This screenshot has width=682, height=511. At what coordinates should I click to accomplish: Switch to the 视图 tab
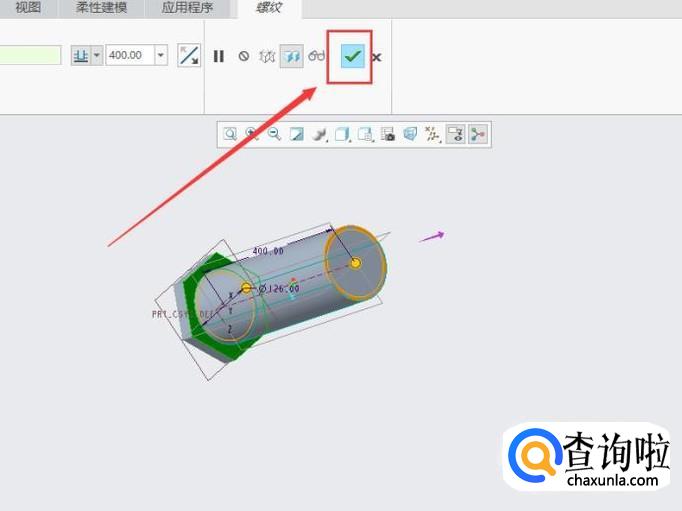[28, 7]
